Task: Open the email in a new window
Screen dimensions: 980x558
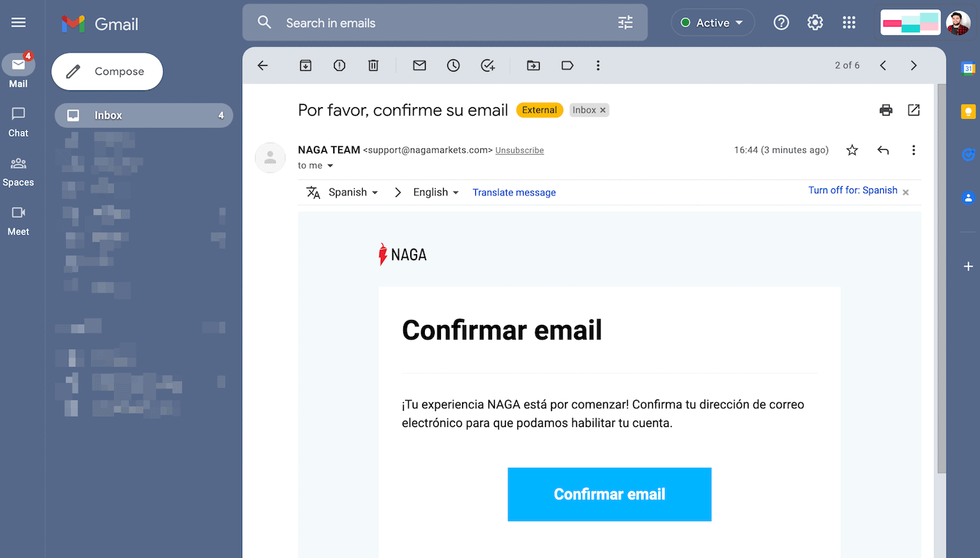Action: pyautogui.click(x=913, y=110)
